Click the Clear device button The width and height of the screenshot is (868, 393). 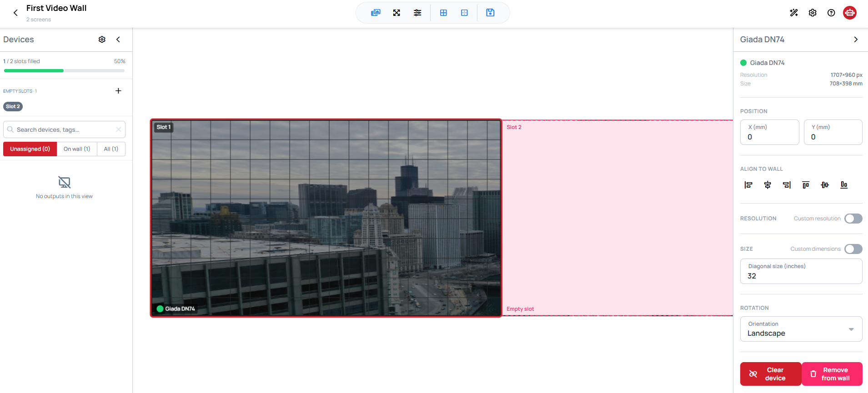tap(771, 374)
